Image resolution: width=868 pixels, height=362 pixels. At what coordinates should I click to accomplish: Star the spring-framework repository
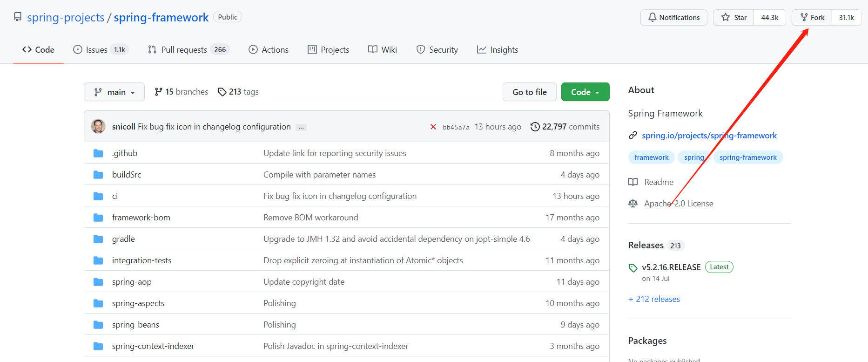click(x=733, y=17)
